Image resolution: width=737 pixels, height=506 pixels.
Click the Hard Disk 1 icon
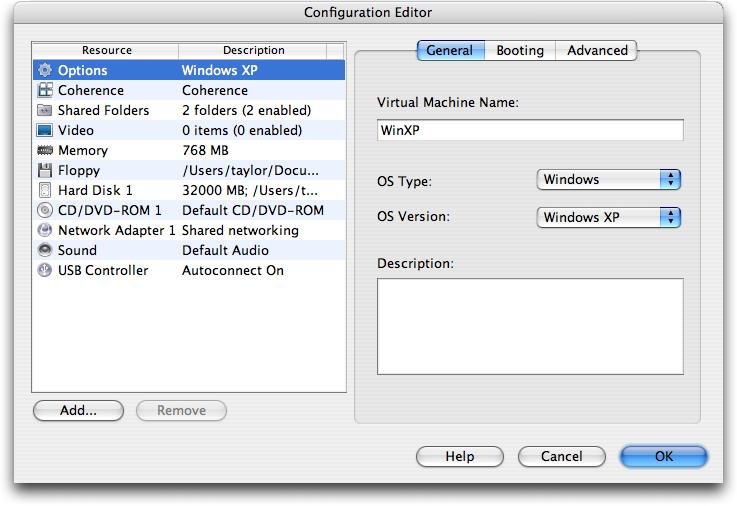[45, 190]
